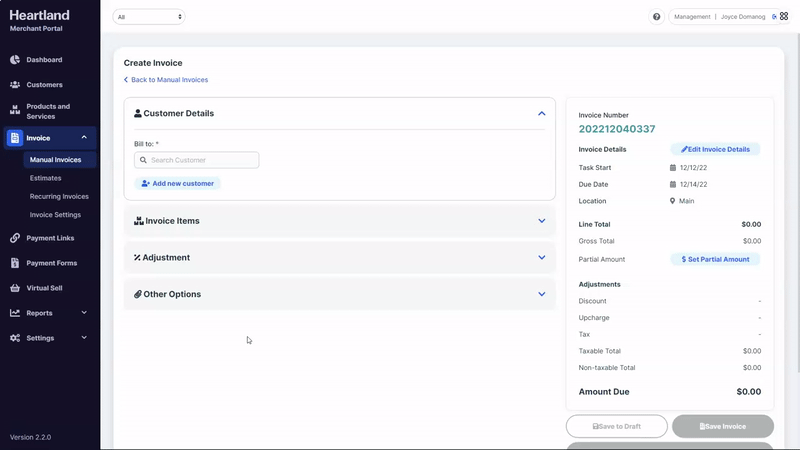Viewport: 800px width, 450px height.
Task: Open help via question mark icon
Action: [657, 17]
